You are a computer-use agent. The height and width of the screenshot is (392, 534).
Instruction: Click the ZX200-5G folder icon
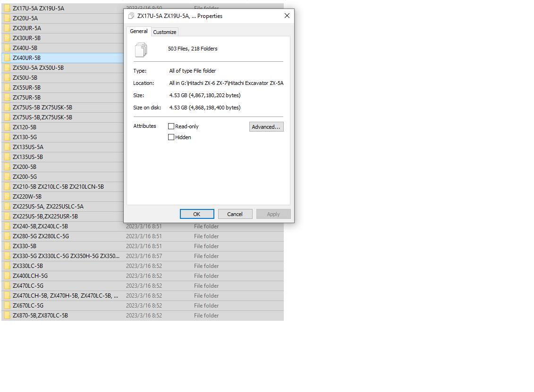[7, 176]
